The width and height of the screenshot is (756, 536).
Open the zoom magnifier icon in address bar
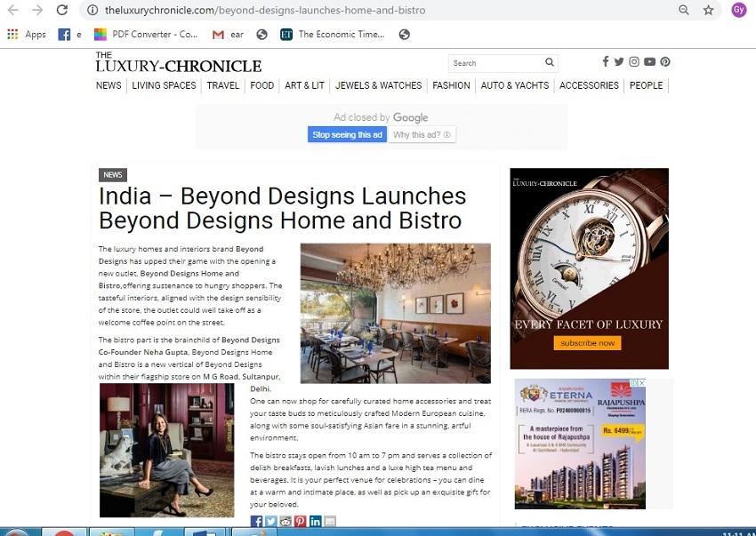684,10
